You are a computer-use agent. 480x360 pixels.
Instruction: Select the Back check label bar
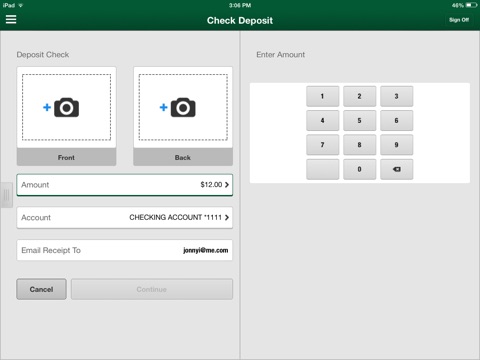point(183,157)
